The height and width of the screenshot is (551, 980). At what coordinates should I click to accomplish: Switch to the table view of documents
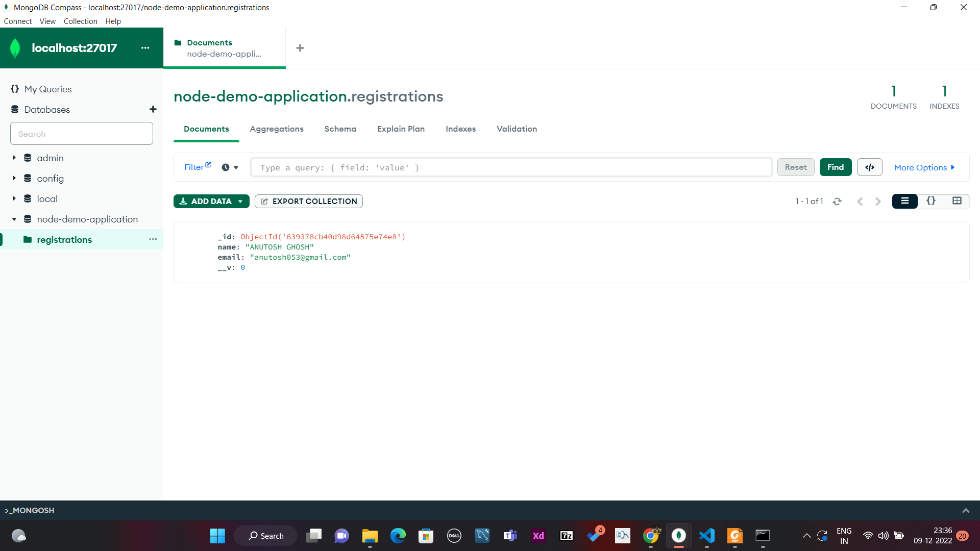(x=957, y=201)
